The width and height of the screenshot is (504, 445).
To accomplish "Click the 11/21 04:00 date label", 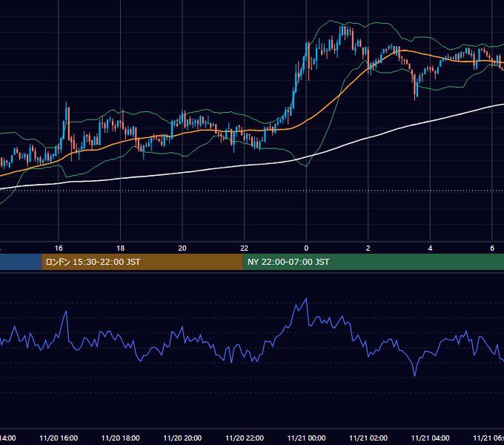I will pyautogui.click(x=431, y=438).
